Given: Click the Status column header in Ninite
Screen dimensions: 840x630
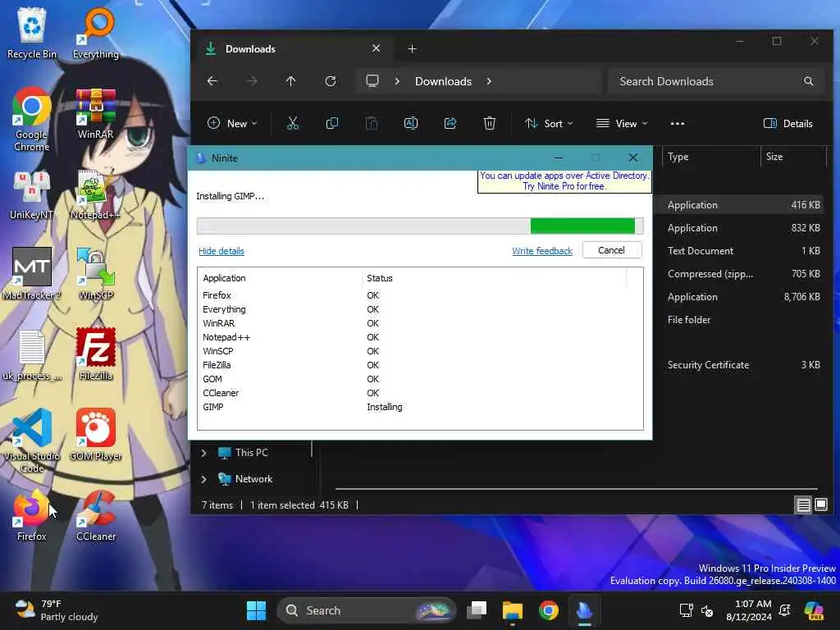Looking at the screenshot, I should (x=494, y=278).
